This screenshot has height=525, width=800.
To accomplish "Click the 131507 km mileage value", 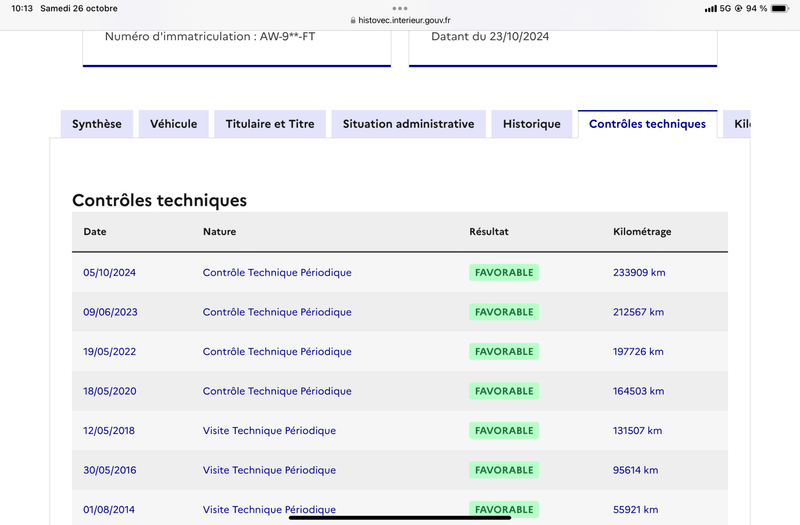I will coord(637,431).
